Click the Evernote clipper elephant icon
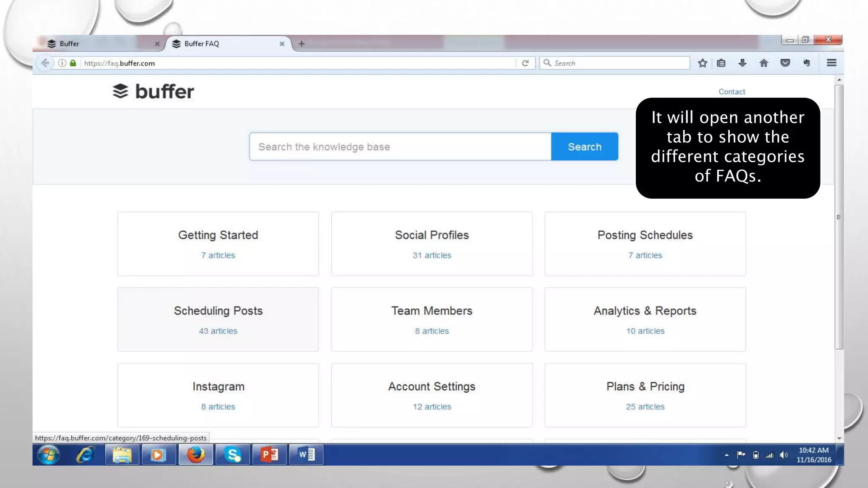The width and height of the screenshot is (868, 488). coord(807,63)
